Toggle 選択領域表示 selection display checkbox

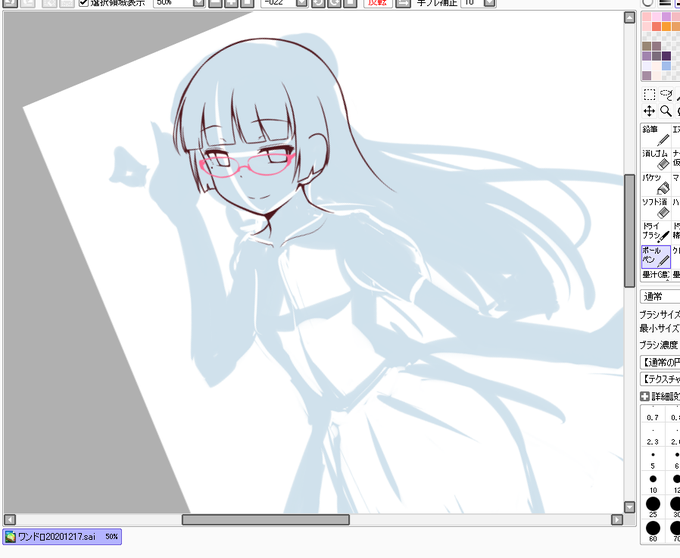(x=84, y=3)
